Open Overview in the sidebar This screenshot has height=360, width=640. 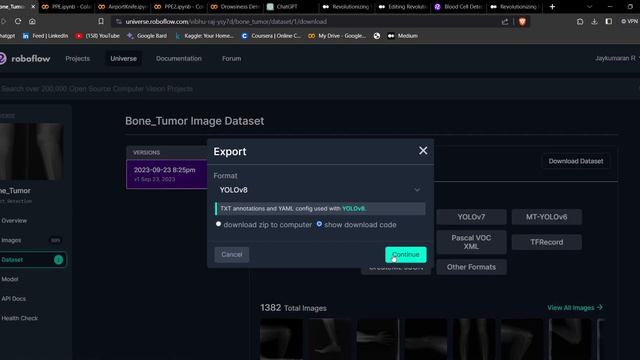point(14,220)
